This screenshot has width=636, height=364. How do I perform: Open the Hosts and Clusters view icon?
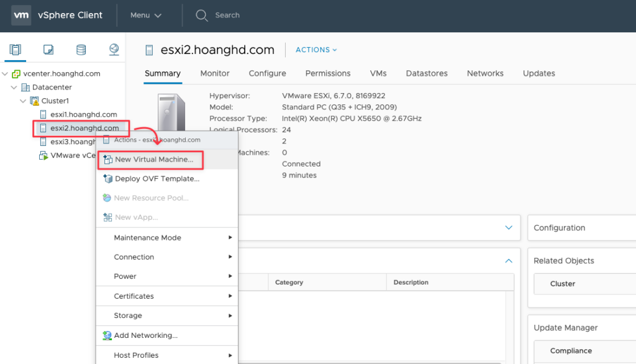click(x=16, y=50)
